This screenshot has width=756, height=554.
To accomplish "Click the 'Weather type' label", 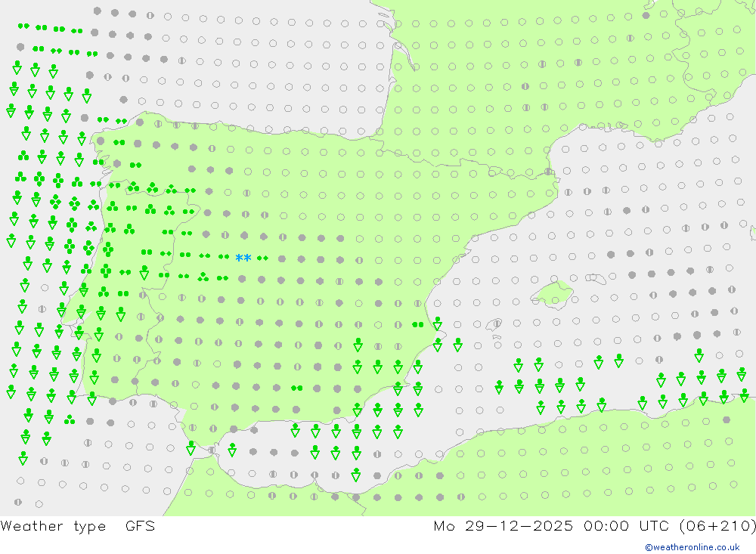I will tap(53, 526).
